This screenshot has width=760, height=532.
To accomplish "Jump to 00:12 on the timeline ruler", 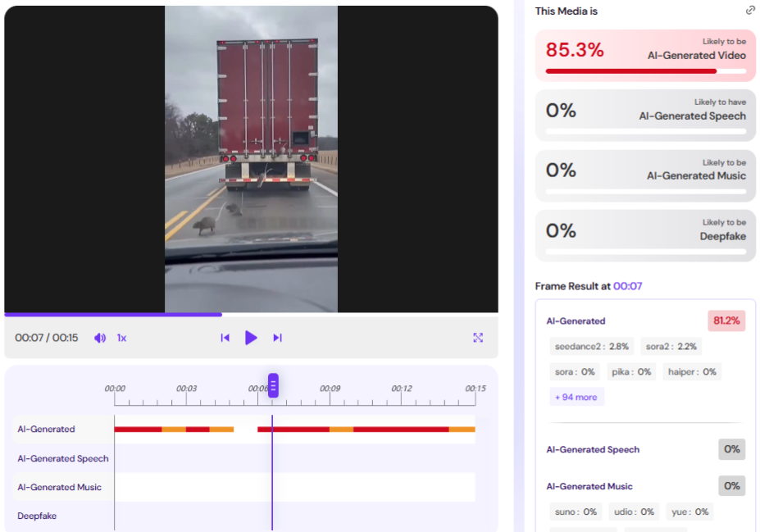I will click(402, 388).
